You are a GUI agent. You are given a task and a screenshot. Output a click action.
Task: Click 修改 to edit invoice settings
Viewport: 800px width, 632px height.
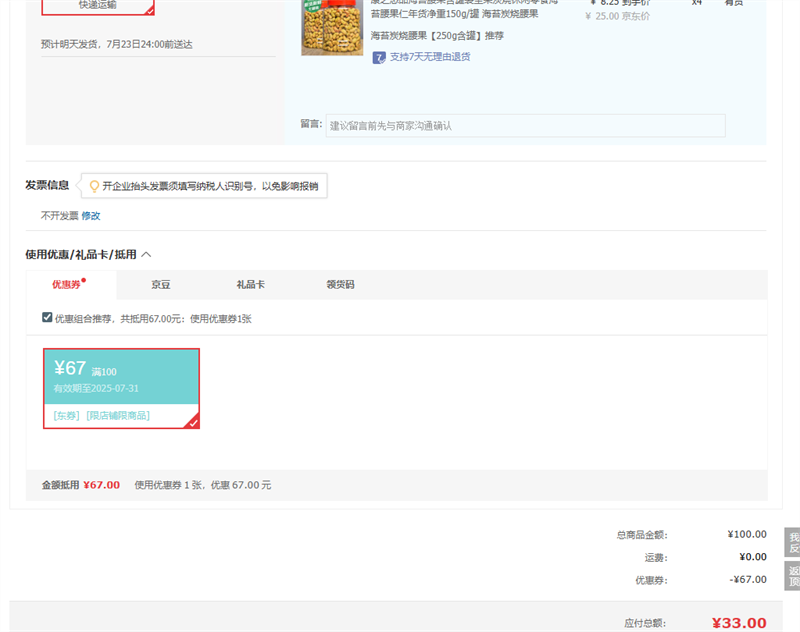(91, 216)
